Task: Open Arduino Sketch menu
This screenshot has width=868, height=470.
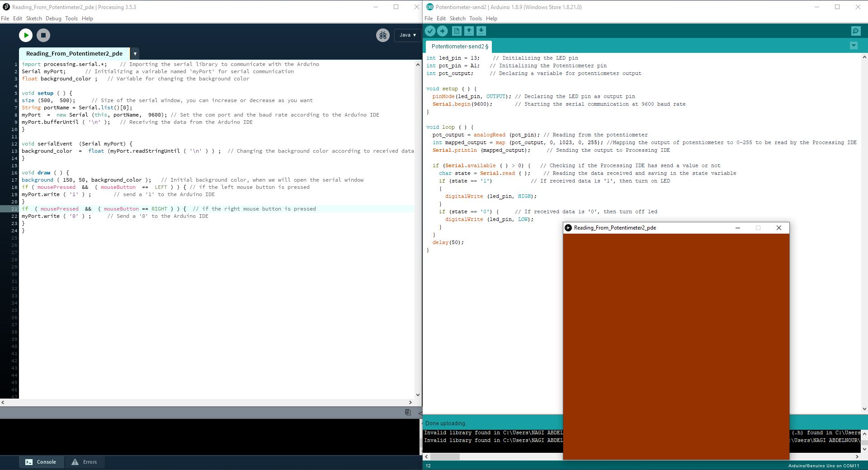Action: [x=458, y=19]
